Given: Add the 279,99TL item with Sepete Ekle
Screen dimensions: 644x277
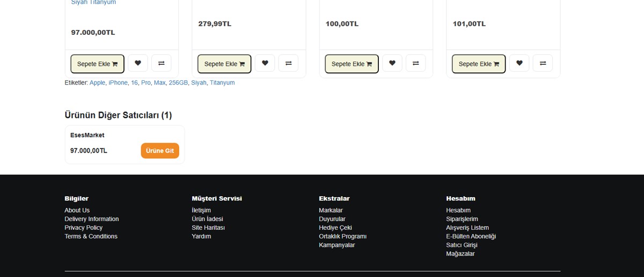Looking at the screenshot, I should (x=224, y=64).
